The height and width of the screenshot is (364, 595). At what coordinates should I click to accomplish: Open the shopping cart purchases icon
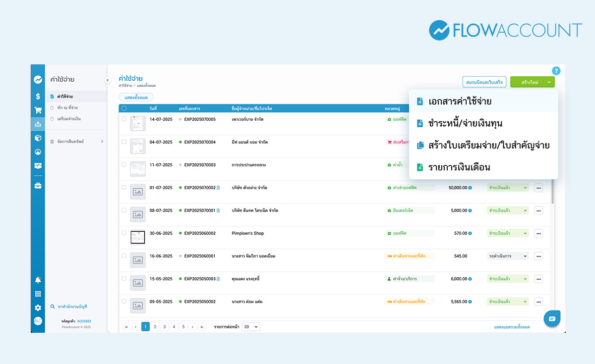pos(38,110)
